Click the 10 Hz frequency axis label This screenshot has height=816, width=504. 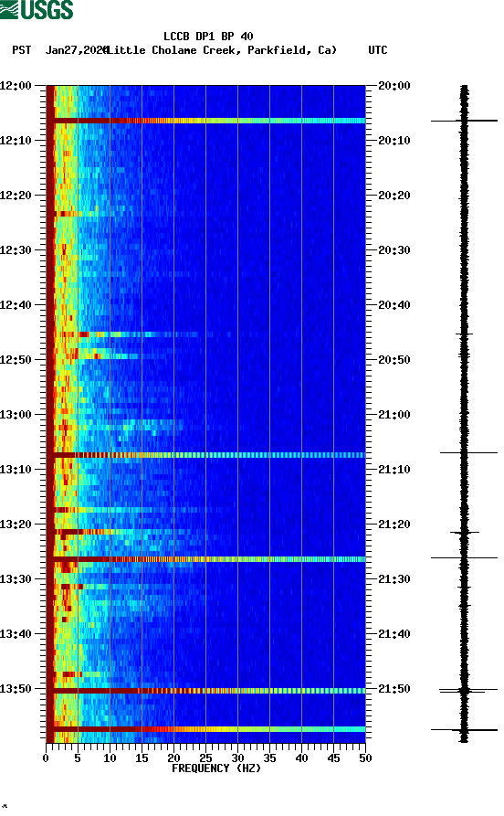coord(110,758)
